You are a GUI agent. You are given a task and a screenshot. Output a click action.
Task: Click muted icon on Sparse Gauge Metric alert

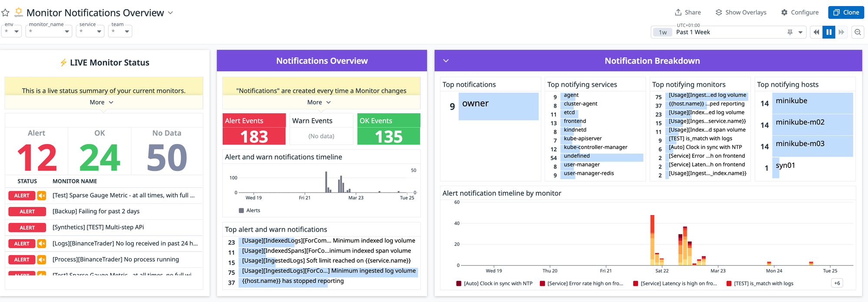point(42,196)
